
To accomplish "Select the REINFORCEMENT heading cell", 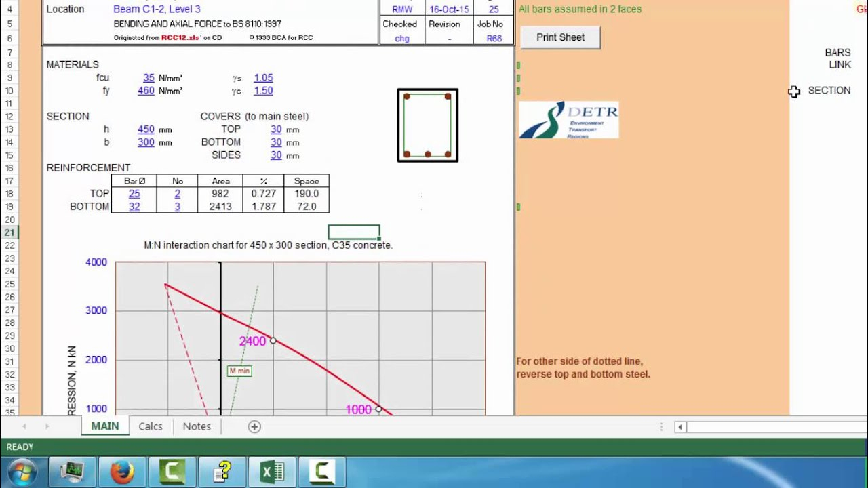I will (x=88, y=168).
